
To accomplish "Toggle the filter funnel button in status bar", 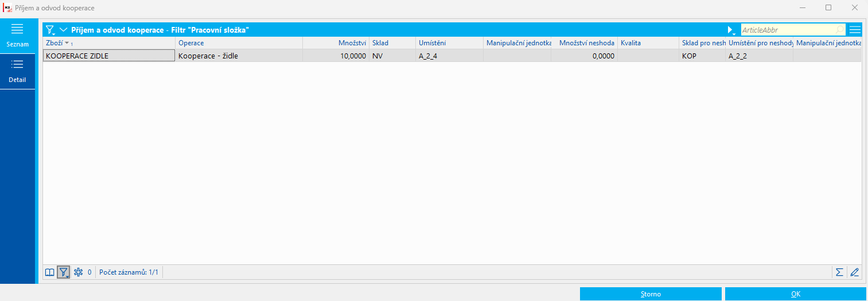I will 64,272.
